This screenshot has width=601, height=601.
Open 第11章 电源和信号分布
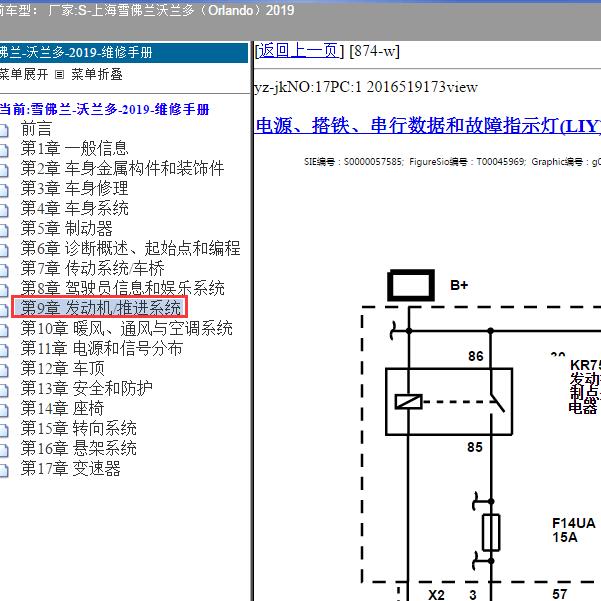point(102,348)
